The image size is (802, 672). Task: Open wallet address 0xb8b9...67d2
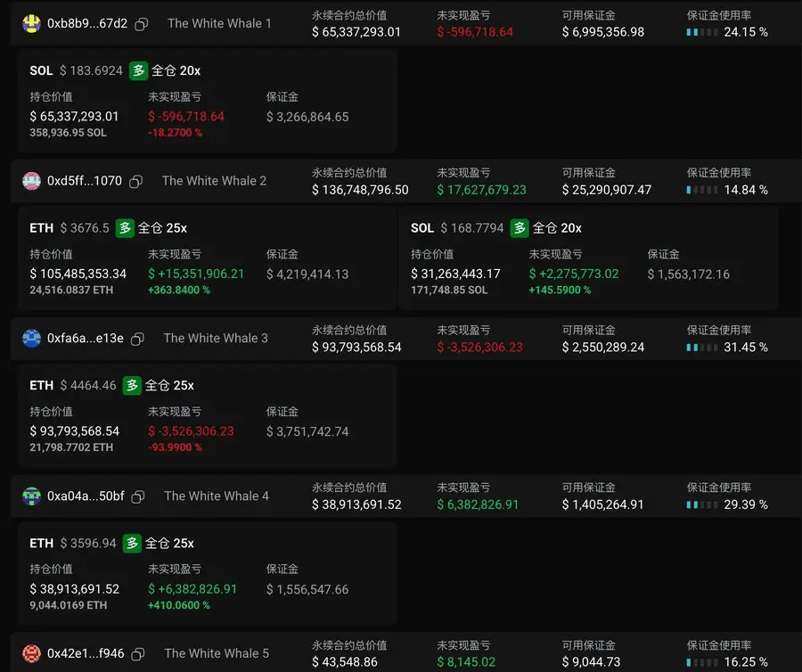tap(87, 23)
